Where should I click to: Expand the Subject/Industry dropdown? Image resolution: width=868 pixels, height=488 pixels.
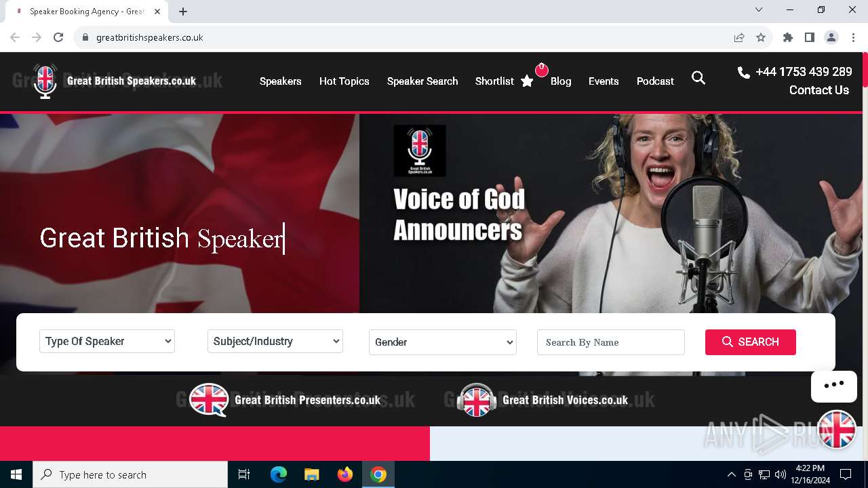pyautogui.click(x=275, y=342)
